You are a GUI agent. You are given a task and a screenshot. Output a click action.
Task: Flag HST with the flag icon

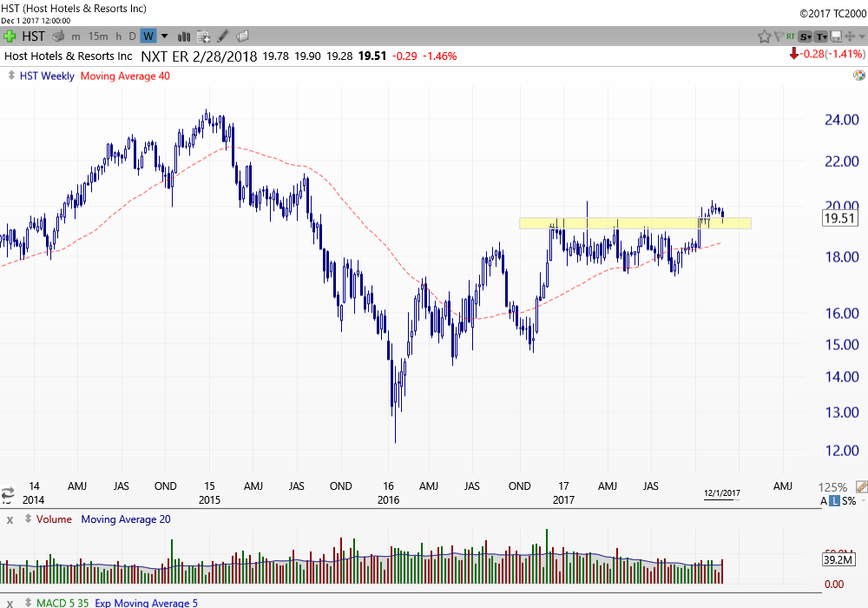click(x=777, y=36)
